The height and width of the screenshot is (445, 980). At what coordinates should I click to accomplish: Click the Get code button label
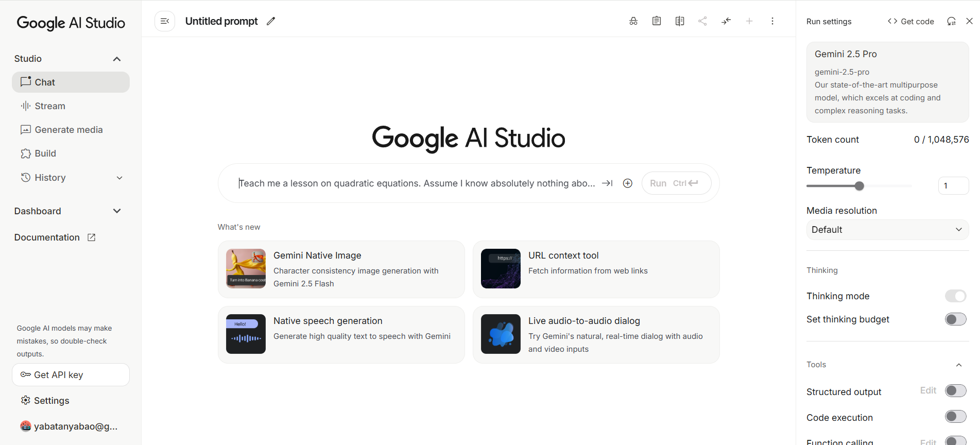[917, 21]
